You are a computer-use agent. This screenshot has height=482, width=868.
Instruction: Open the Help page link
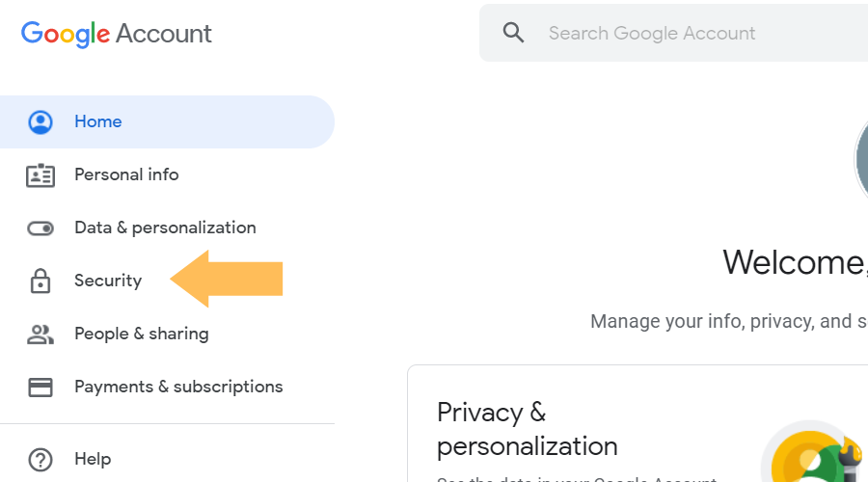pos(93,460)
